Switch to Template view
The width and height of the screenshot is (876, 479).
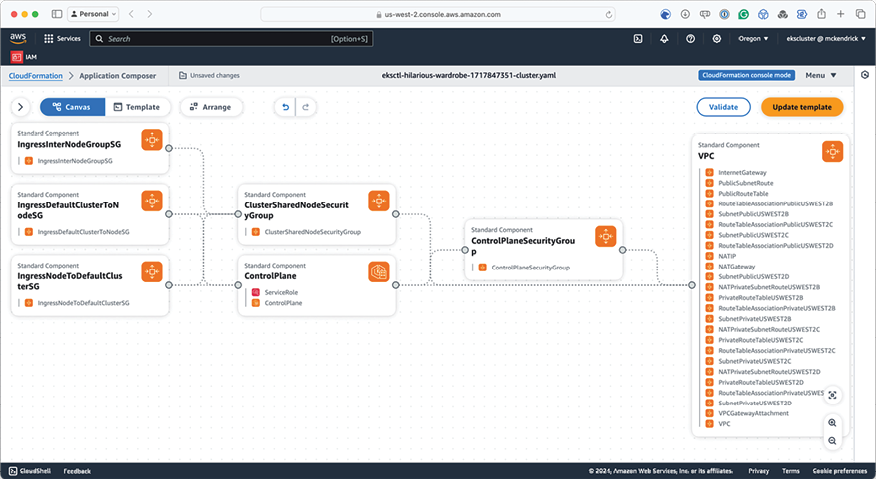coord(137,107)
